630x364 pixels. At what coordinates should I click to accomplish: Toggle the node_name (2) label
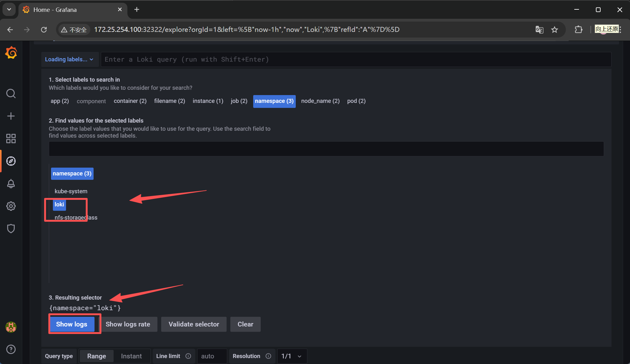pyautogui.click(x=320, y=101)
